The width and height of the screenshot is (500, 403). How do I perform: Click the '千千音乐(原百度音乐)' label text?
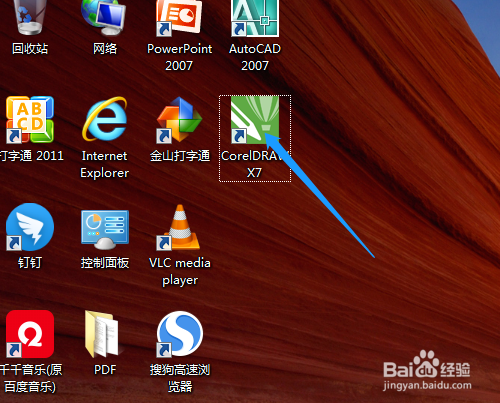click(31, 378)
